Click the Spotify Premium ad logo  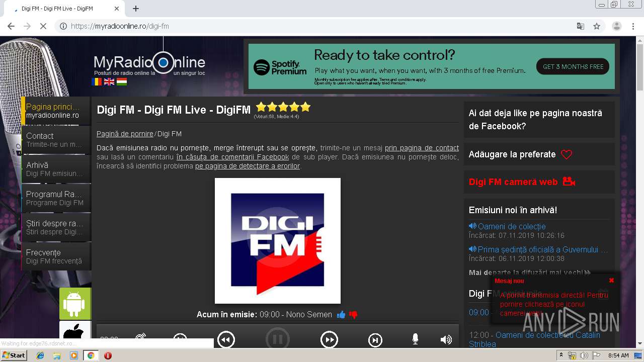(280, 67)
